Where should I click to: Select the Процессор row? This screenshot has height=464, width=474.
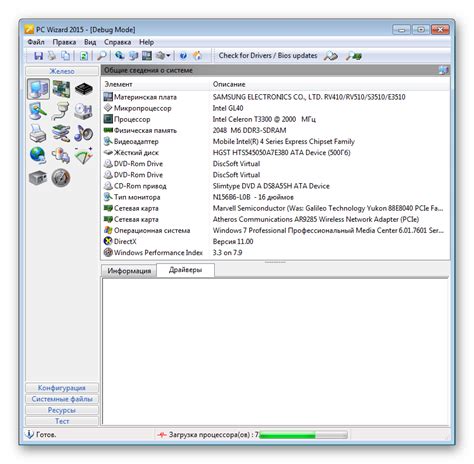(275, 119)
